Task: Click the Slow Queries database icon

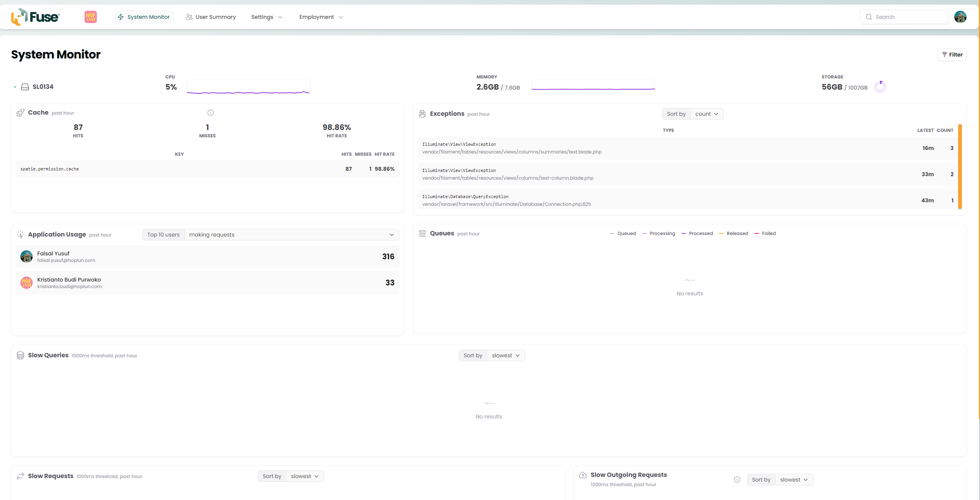Action: pyautogui.click(x=20, y=355)
